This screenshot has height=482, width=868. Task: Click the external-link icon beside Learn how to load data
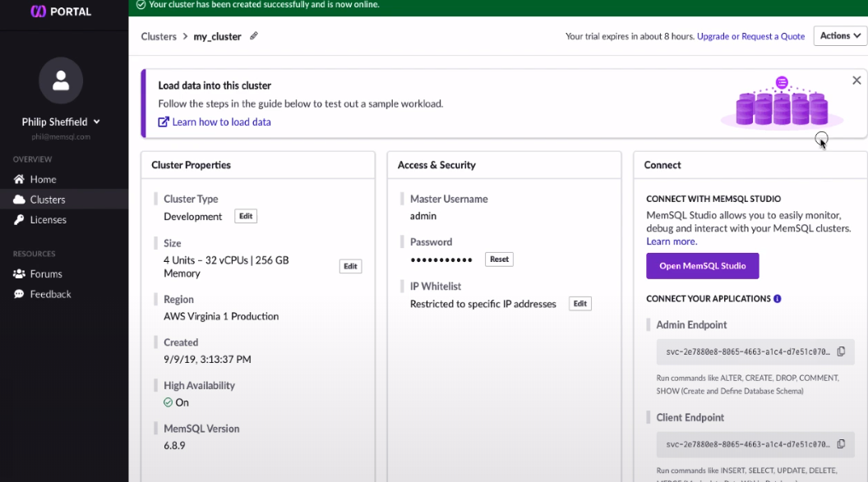point(164,121)
